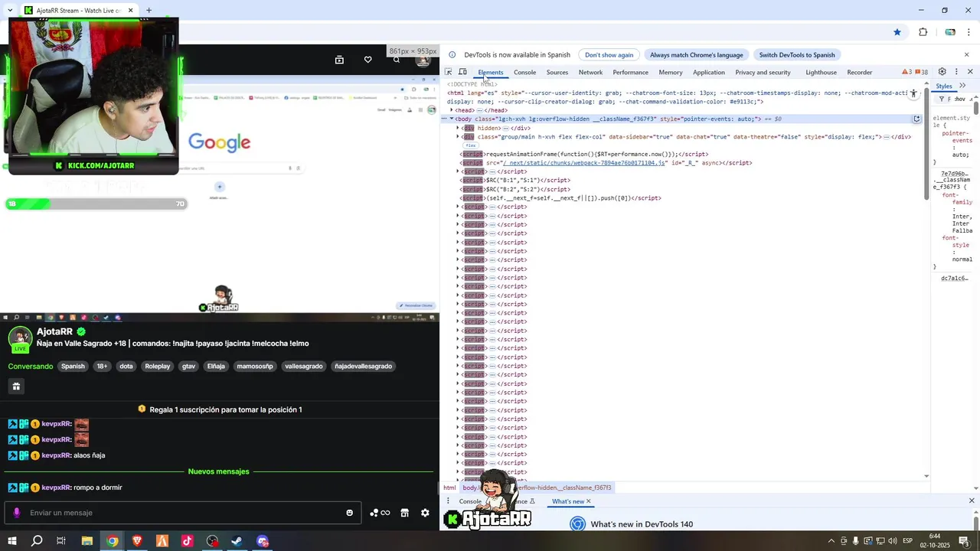This screenshot has height=551, width=980.
Task: Click the Enviar un mensaje chat field
Action: point(184,513)
